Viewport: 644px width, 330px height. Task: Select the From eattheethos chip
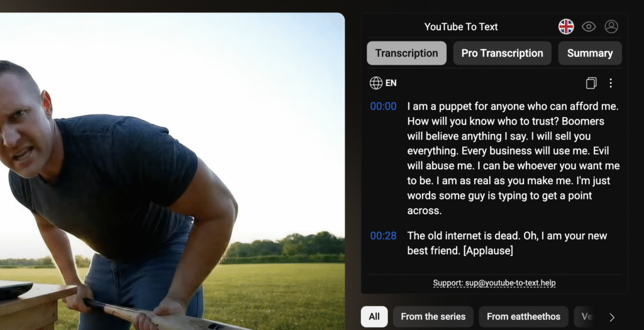pyautogui.click(x=524, y=316)
